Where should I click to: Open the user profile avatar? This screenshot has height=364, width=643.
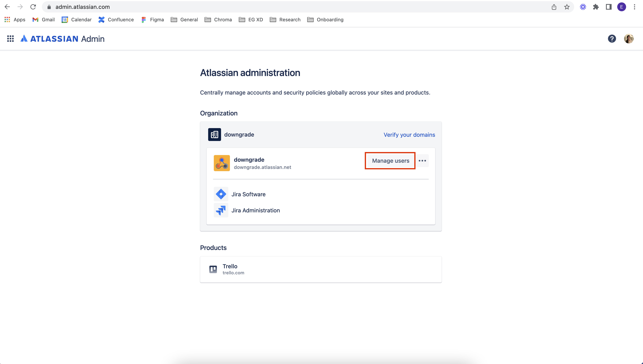(x=629, y=39)
